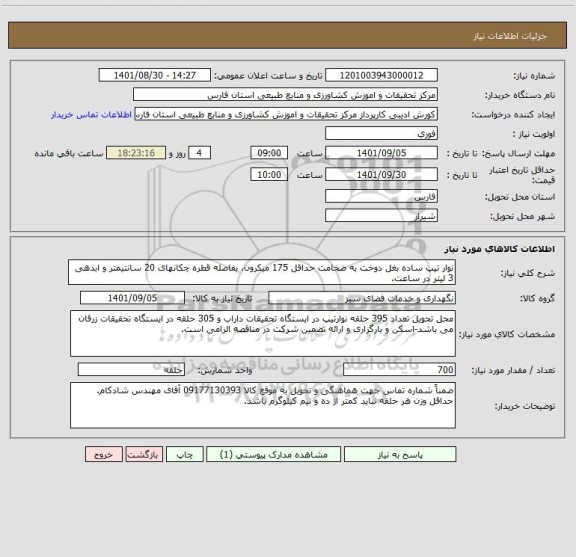Click the delivery city field 'شیراز'

pyautogui.click(x=381, y=215)
